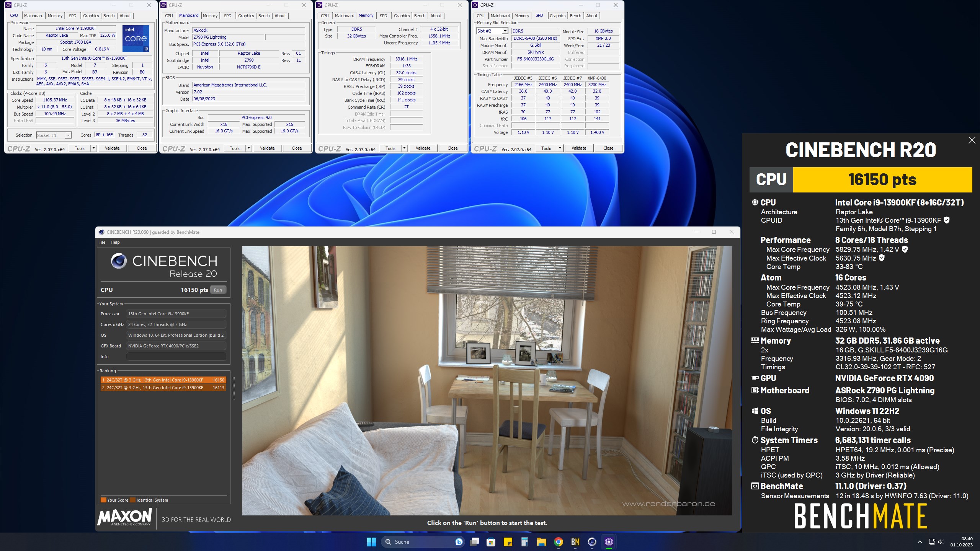Launch Microsoft Store from the taskbar

[x=491, y=541]
